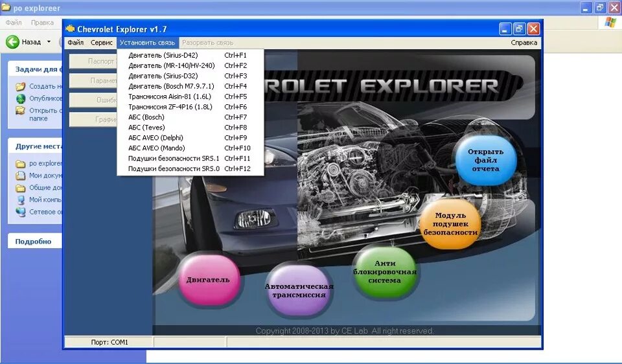Click the green Назад arrow icon

(13, 41)
